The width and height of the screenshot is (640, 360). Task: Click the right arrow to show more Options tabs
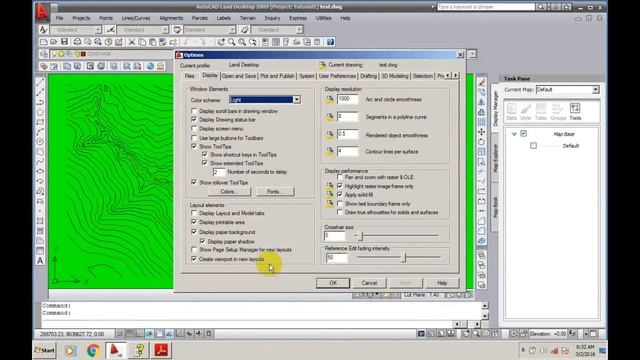(456, 76)
